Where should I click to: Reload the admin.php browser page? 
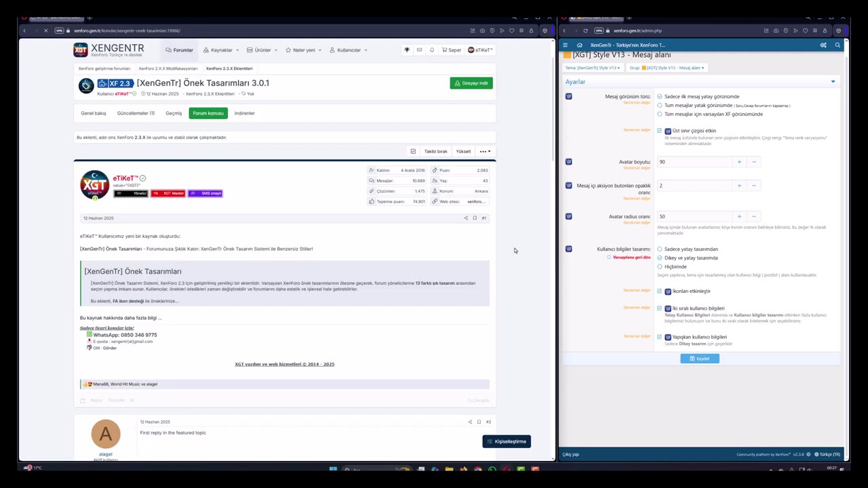(x=585, y=30)
